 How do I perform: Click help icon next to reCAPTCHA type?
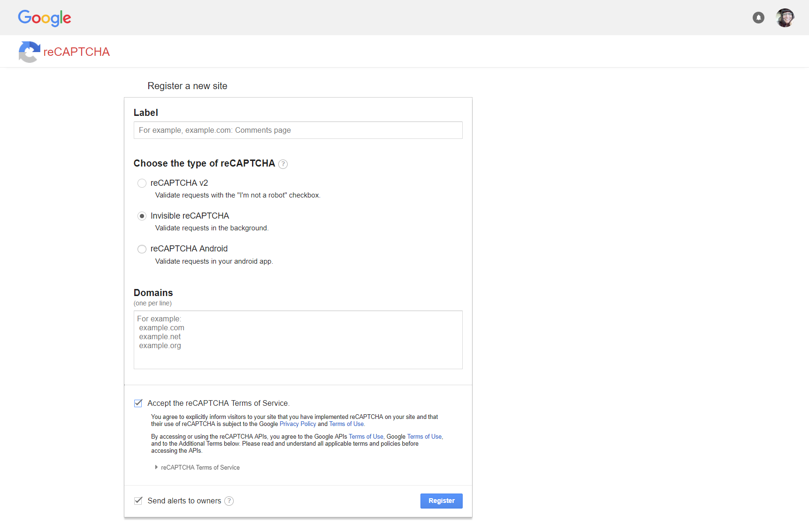[x=283, y=164]
